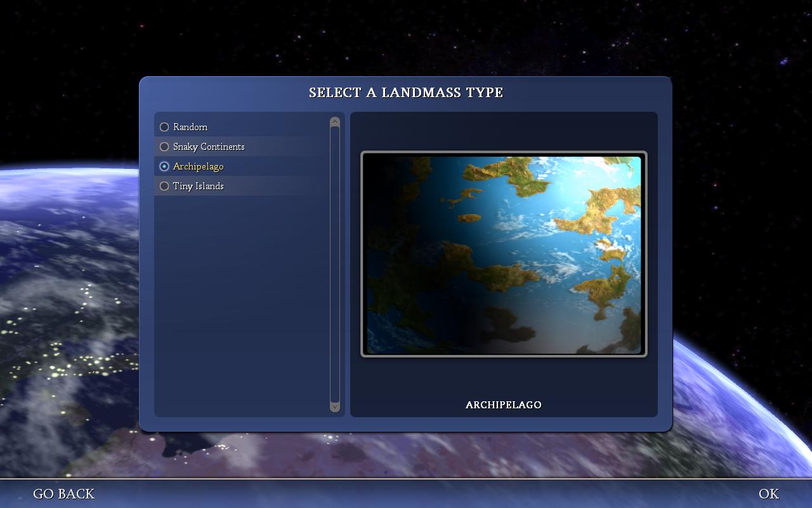This screenshot has height=508, width=812.
Task: Click the 'Archipelago' list label text
Action: [x=199, y=166]
